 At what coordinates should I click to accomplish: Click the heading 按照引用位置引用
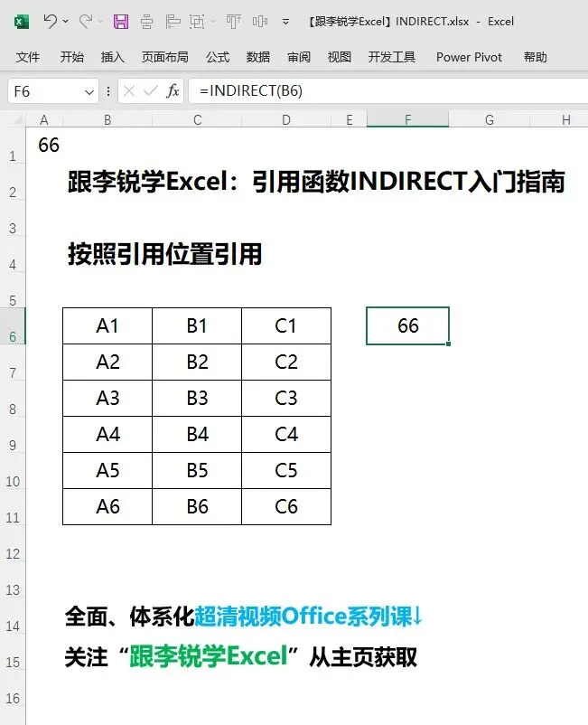pos(165,254)
